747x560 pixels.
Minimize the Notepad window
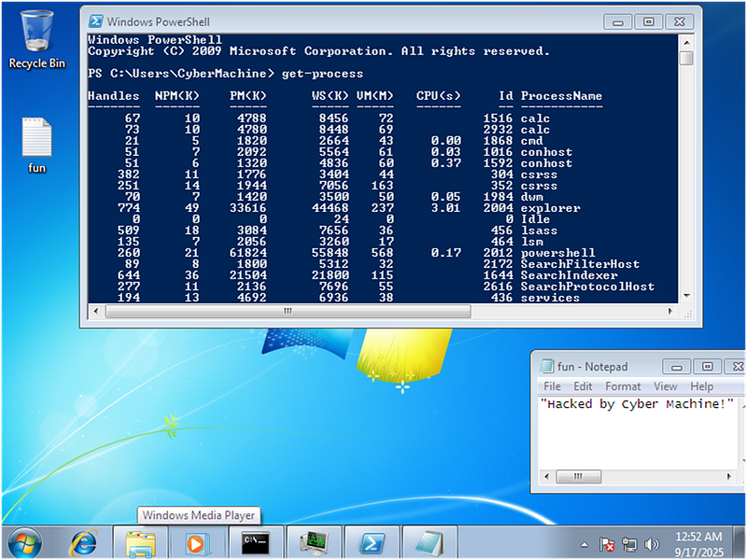676,367
